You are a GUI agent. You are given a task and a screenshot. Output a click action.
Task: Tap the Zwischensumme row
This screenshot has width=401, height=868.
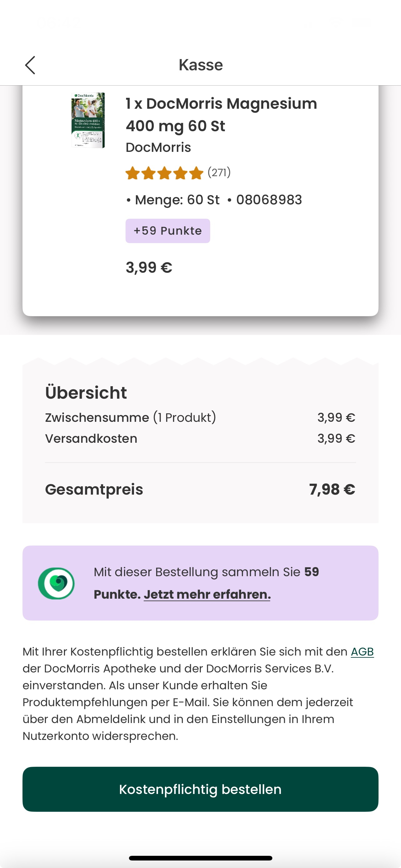coord(200,417)
